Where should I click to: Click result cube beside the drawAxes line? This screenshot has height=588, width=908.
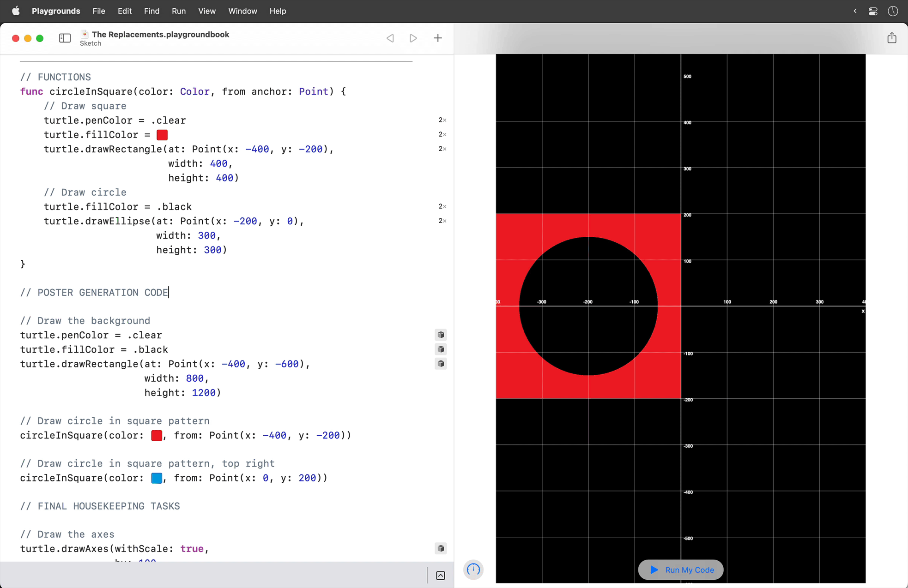[441, 548]
